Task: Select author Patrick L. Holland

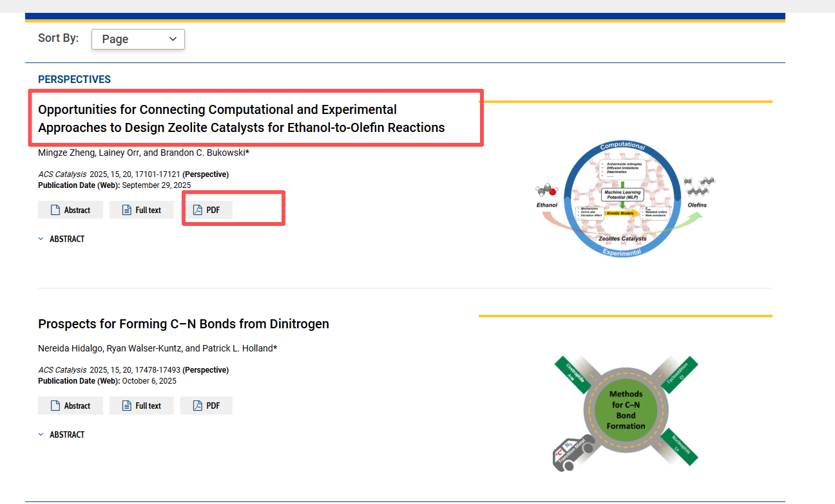Action: [238, 348]
